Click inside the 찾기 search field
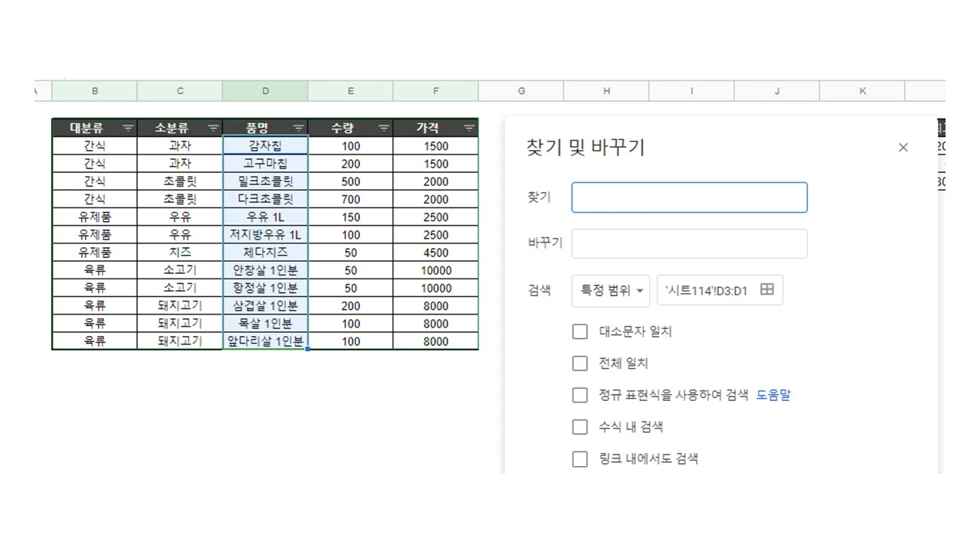The width and height of the screenshot is (980, 551). pos(688,197)
